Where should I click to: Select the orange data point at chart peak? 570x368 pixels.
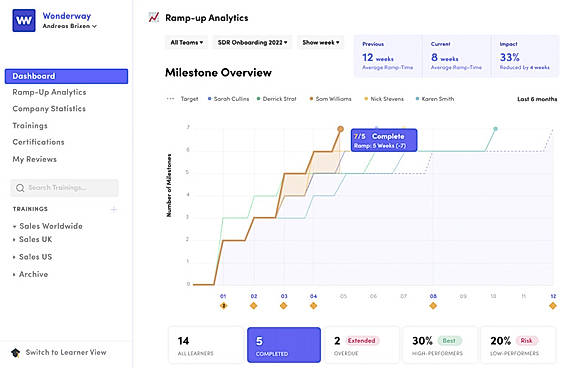click(x=340, y=129)
